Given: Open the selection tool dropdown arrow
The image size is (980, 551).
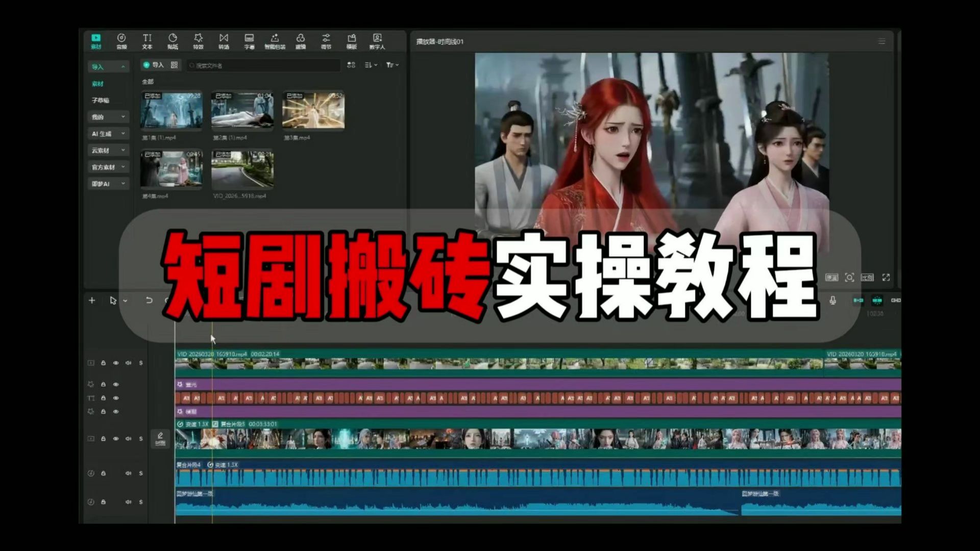Looking at the screenshot, I should click(125, 301).
